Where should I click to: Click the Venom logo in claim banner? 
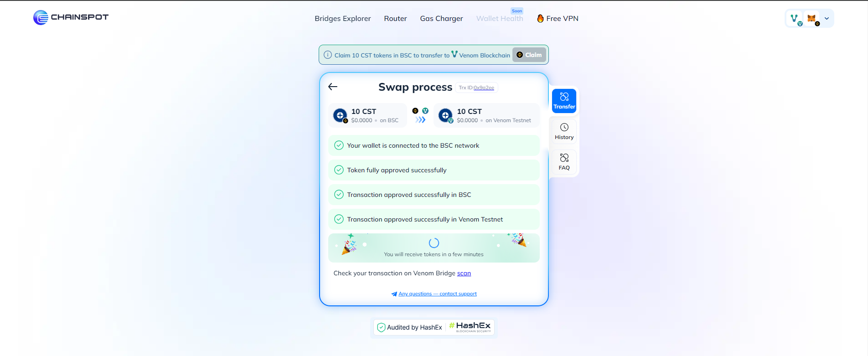tap(454, 54)
